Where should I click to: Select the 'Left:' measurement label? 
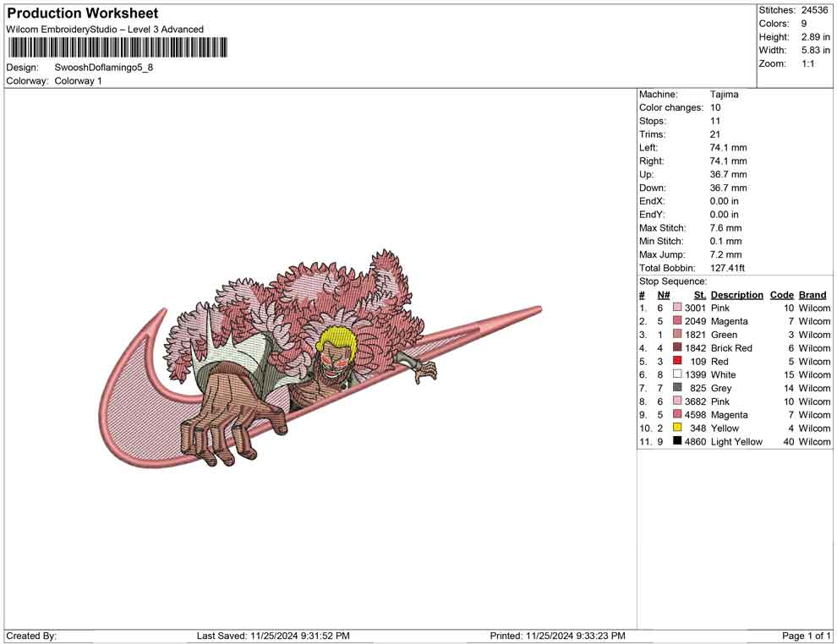(648, 148)
